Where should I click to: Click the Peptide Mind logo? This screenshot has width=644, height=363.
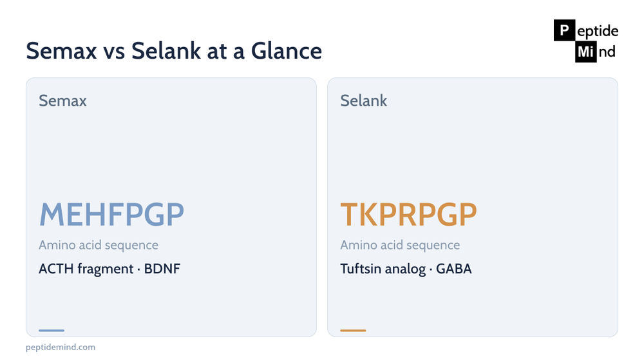tap(586, 41)
